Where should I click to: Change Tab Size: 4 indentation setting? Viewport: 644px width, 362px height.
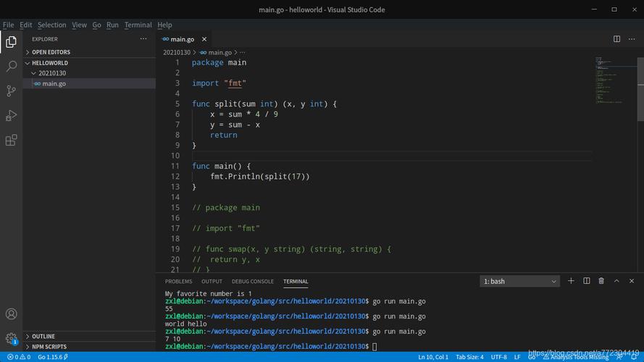pyautogui.click(x=469, y=357)
